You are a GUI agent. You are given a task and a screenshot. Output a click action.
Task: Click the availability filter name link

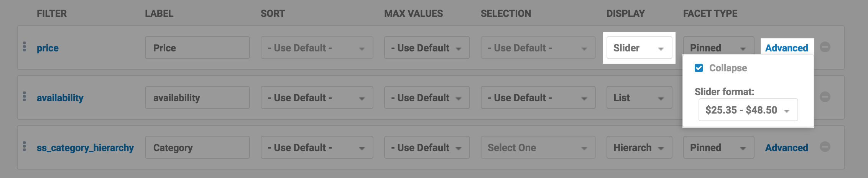point(60,98)
